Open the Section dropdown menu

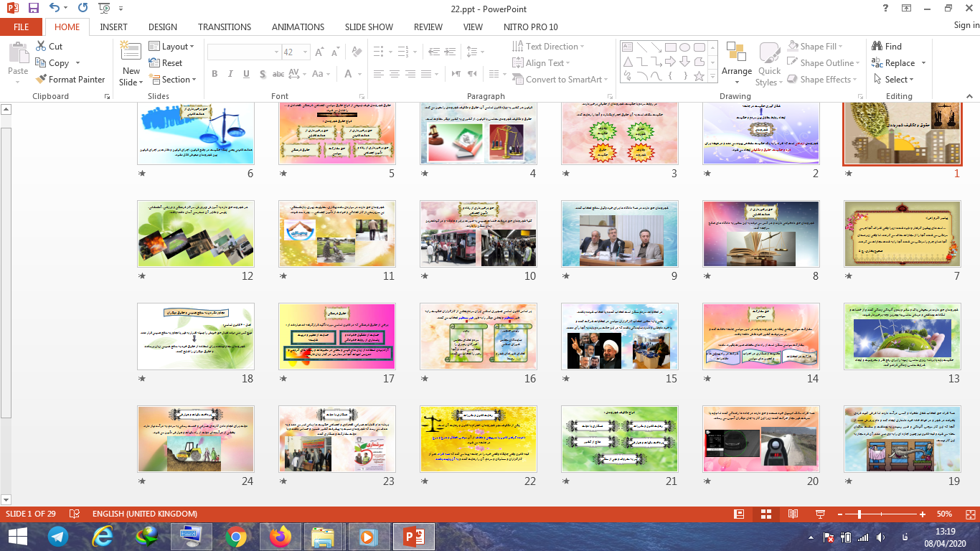click(x=171, y=80)
